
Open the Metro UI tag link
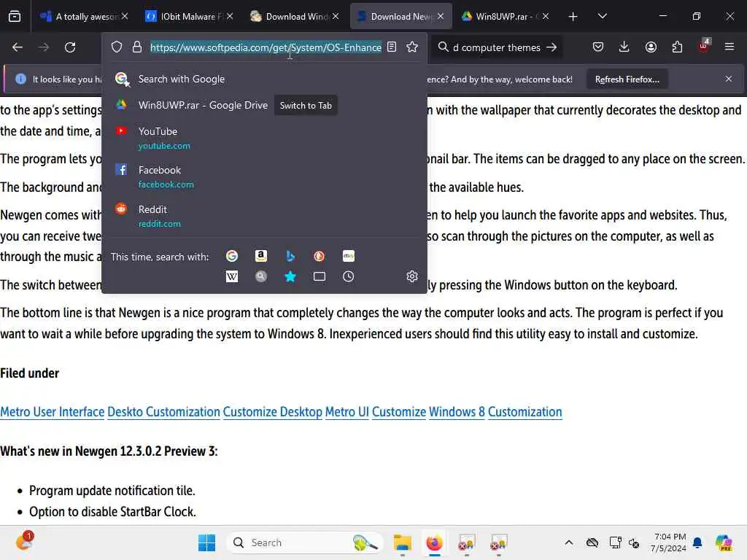(x=347, y=412)
